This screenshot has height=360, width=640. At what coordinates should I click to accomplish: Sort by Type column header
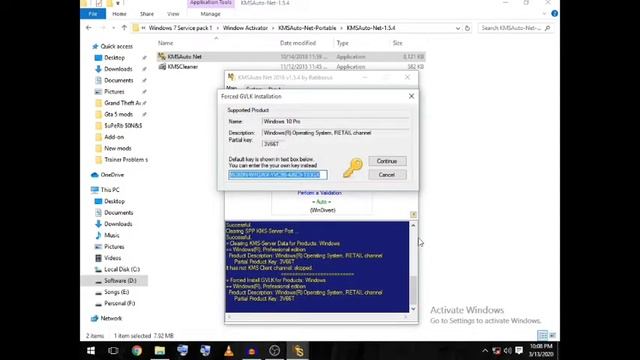342,43
